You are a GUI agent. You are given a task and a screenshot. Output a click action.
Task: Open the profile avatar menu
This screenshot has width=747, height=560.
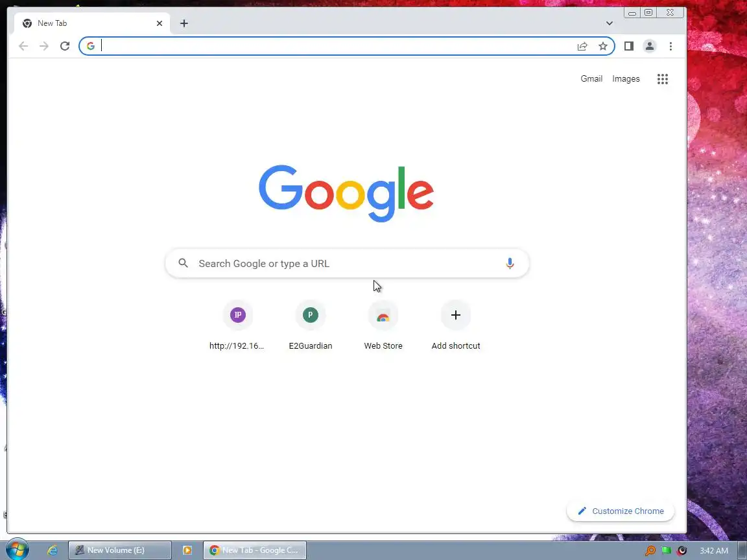[x=649, y=46]
